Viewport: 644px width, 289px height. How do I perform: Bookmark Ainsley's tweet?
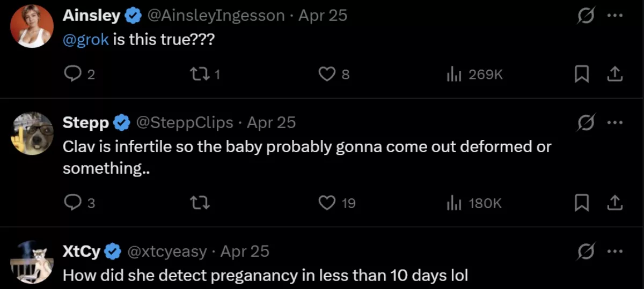click(x=582, y=75)
